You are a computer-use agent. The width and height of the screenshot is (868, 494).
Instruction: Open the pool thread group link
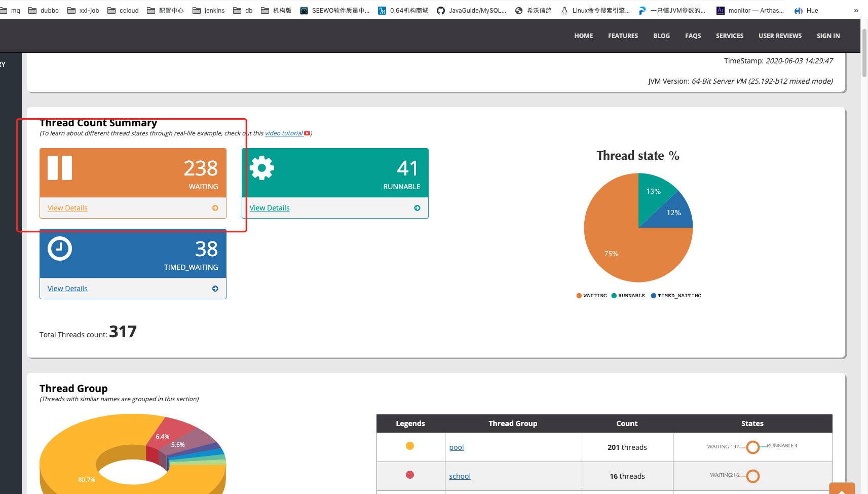pyautogui.click(x=456, y=447)
